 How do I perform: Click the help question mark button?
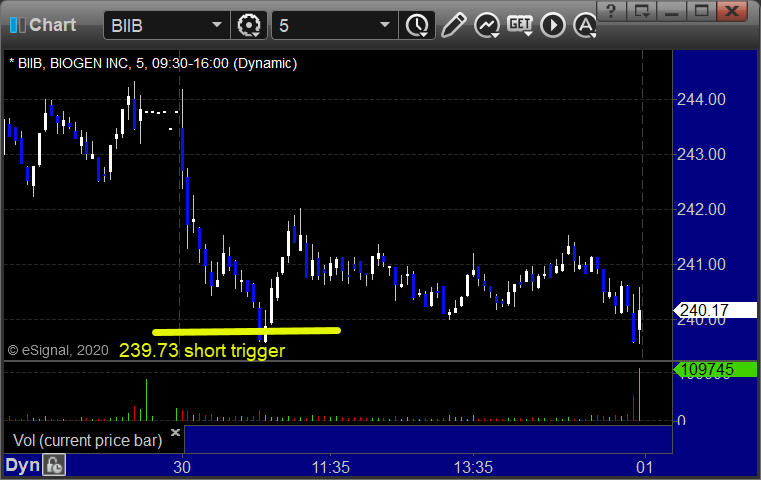click(611, 11)
